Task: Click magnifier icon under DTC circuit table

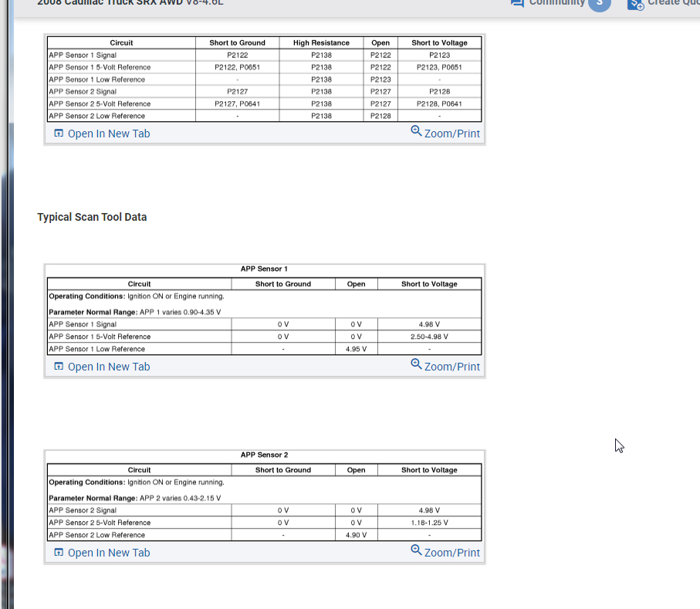Action: point(416,130)
